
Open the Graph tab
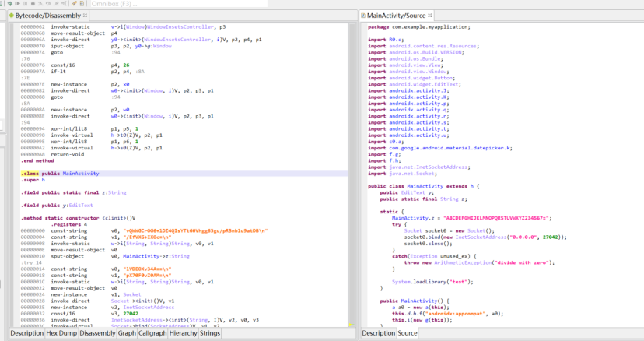point(127,333)
